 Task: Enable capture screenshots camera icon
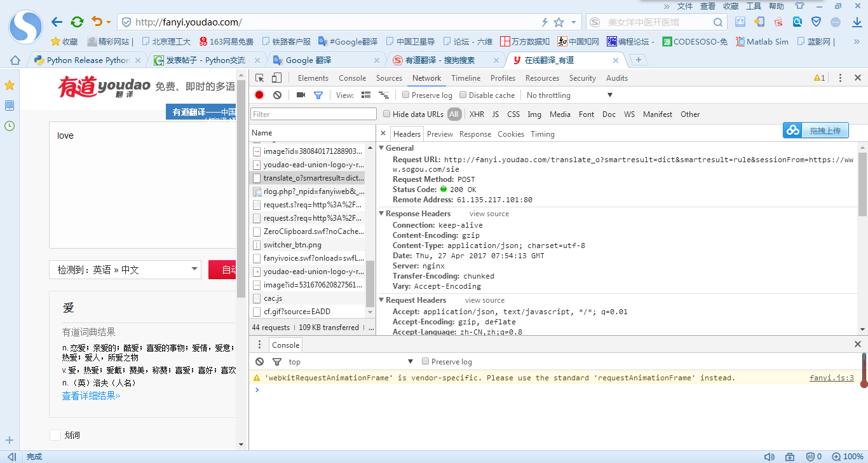[x=301, y=95]
